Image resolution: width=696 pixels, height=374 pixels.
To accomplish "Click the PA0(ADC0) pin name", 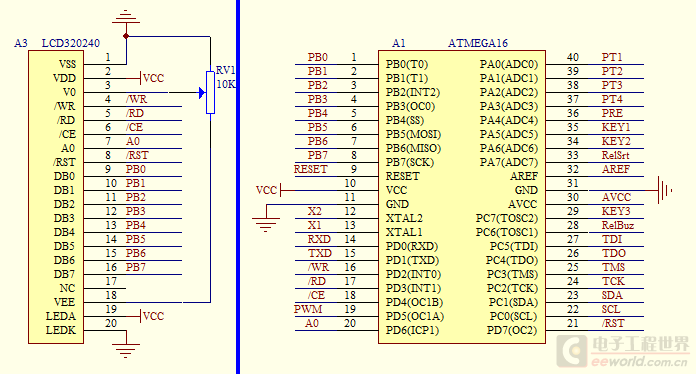I will [509, 64].
